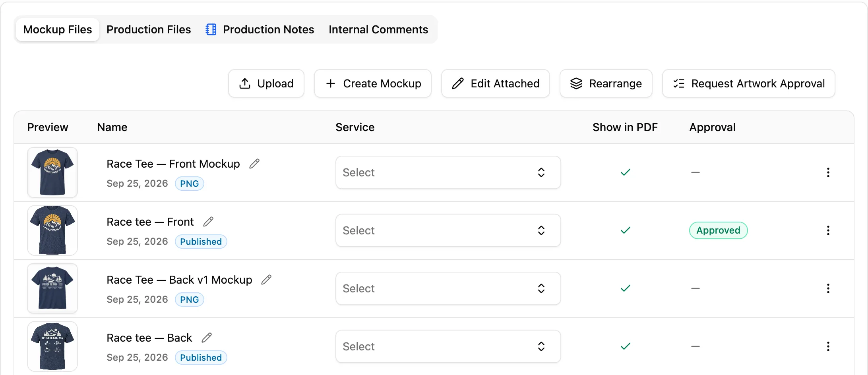Go to Production Notes tab

260,29
